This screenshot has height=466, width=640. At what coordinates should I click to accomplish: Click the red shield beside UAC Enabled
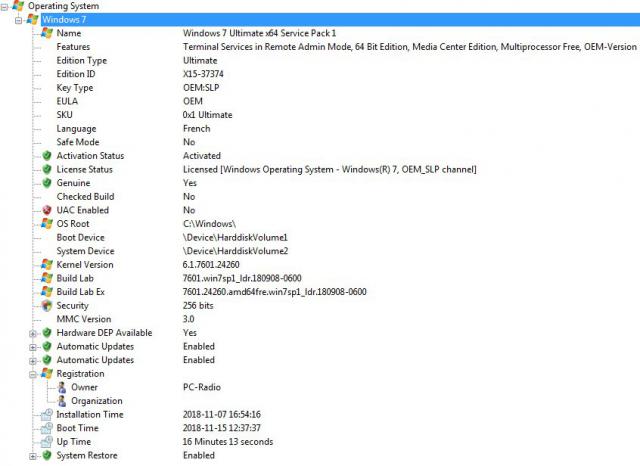coord(47,210)
